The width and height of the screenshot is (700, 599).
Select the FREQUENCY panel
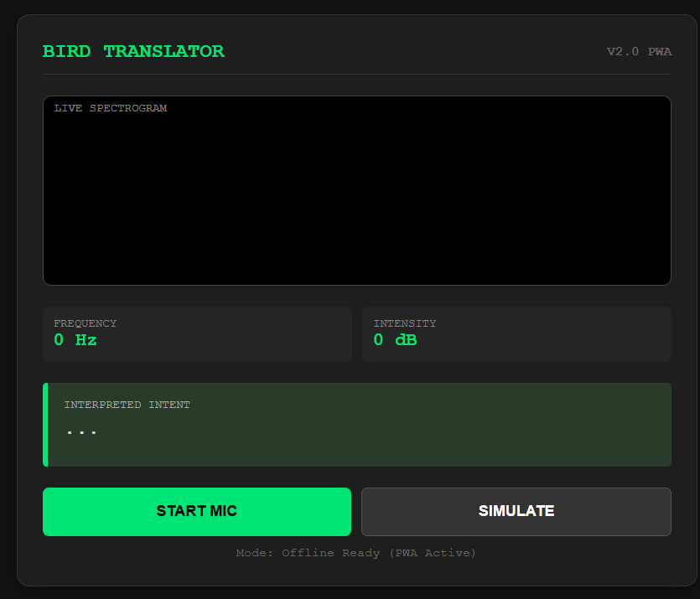click(197, 334)
